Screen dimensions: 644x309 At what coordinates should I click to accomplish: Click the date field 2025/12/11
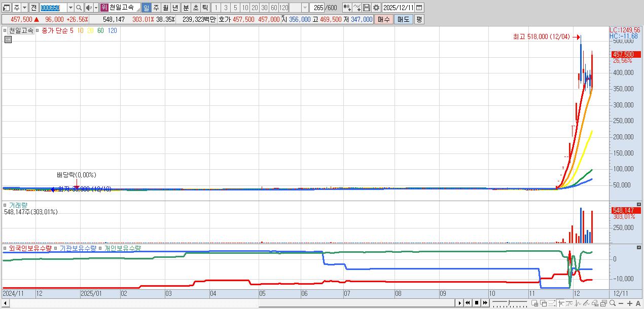tap(399, 8)
